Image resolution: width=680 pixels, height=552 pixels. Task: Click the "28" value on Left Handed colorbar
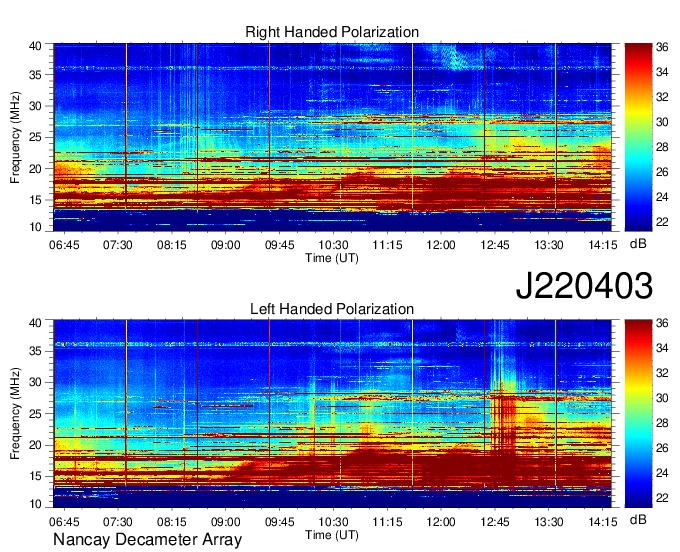click(x=662, y=424)
